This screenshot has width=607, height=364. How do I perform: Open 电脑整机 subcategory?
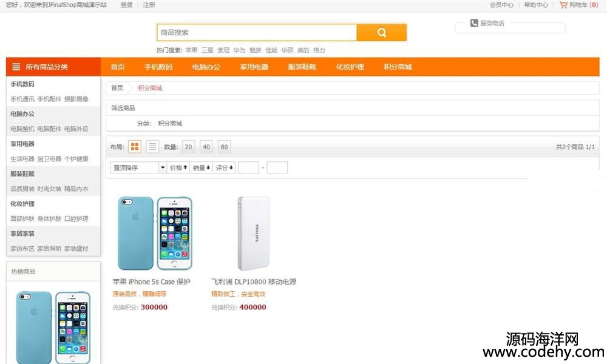pyautogui.click(x=22, y=129)
